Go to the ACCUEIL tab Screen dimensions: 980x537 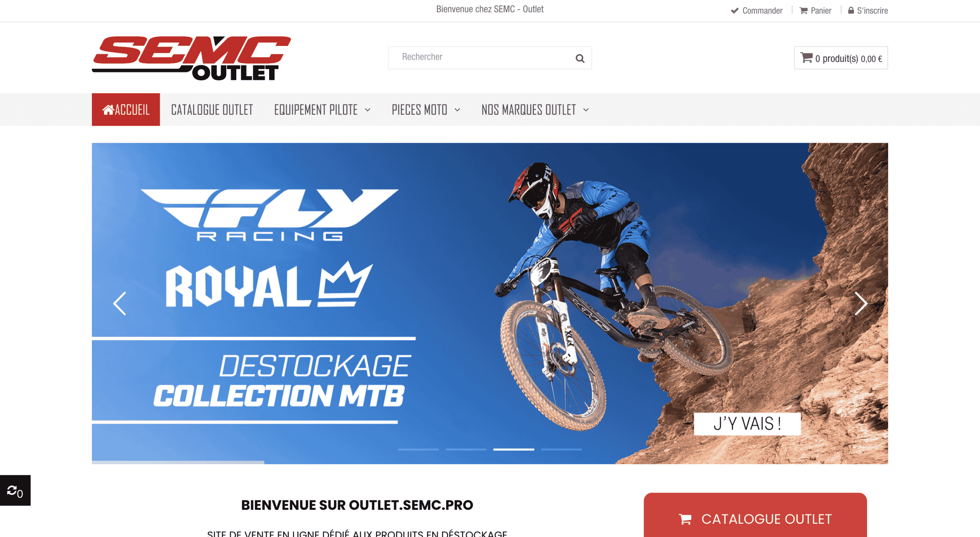tap(126, 109)
